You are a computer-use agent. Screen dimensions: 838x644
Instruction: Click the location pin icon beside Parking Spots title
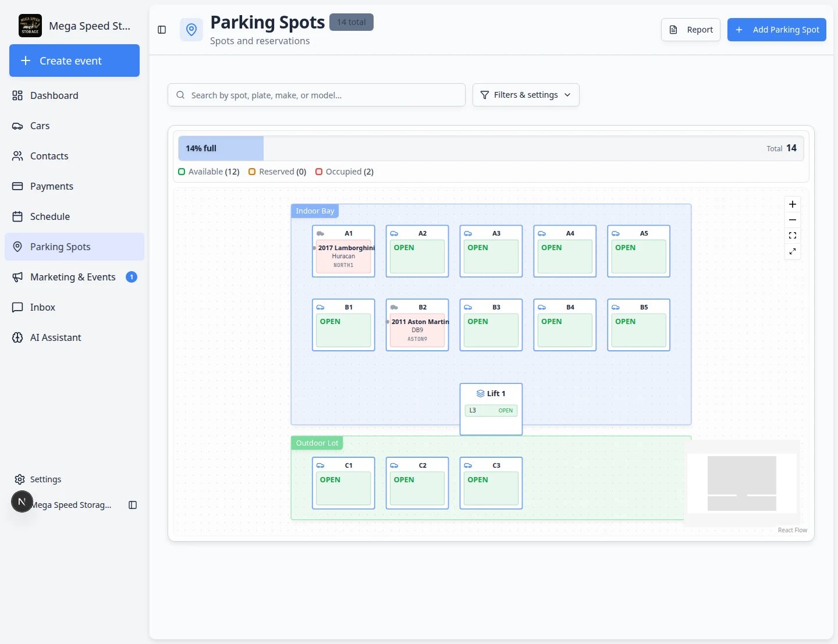191,30
